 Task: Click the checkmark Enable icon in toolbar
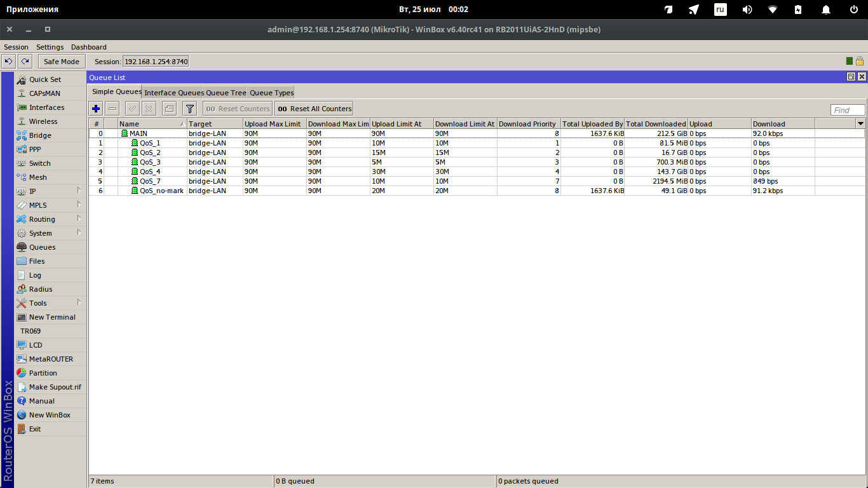132,109
